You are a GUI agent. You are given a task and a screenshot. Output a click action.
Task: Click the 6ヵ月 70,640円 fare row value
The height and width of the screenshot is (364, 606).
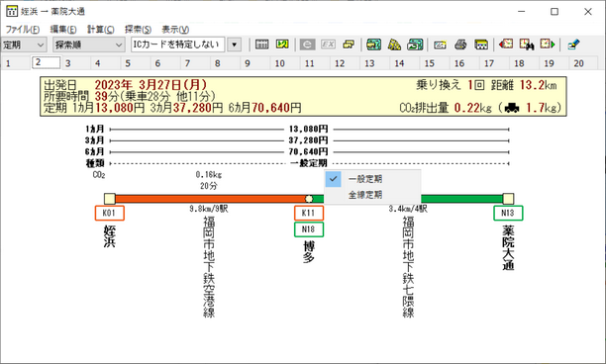click(x=309, y=152)
